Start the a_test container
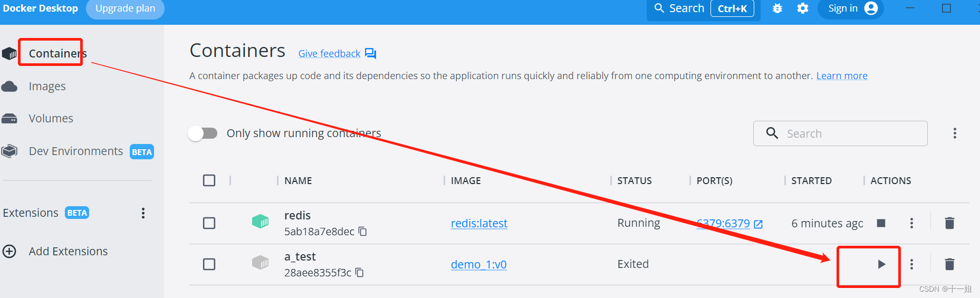 pyautogui.click(x=881, y=264)
